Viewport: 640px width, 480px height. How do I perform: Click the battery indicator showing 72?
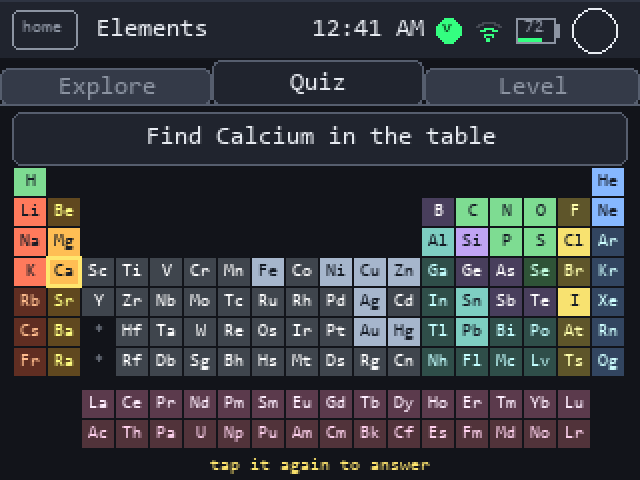pyautogui.click(x=537, y=31)
